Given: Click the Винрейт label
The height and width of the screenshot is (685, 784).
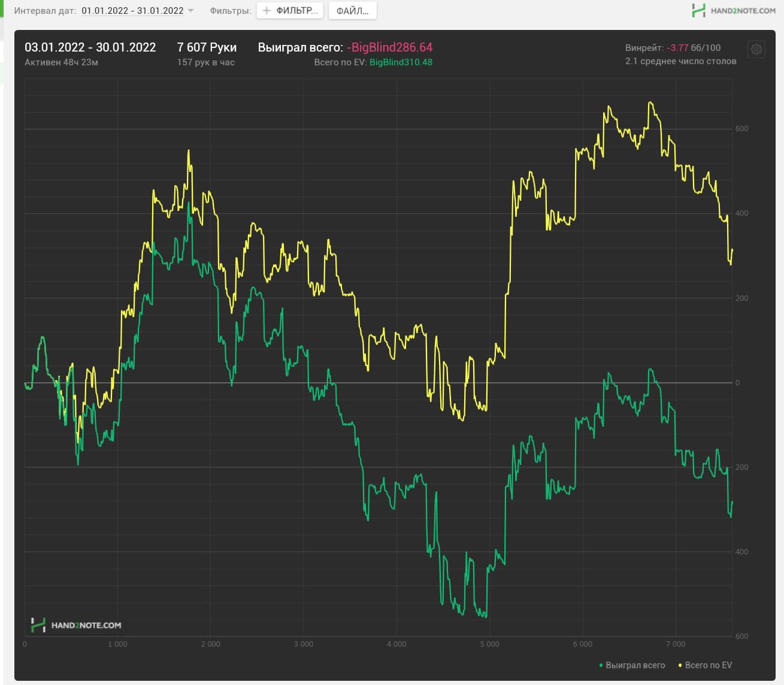Looking at the screenshot, I should point(644,48).
